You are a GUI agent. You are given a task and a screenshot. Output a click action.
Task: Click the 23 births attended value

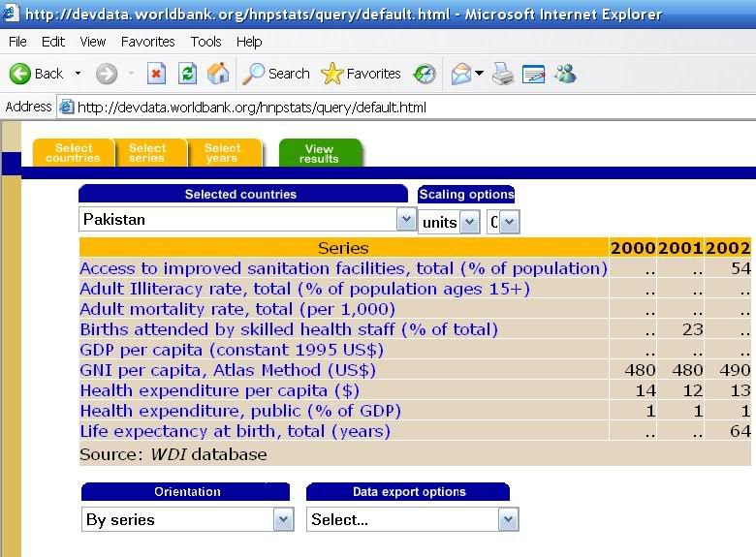tap(693, 329)
